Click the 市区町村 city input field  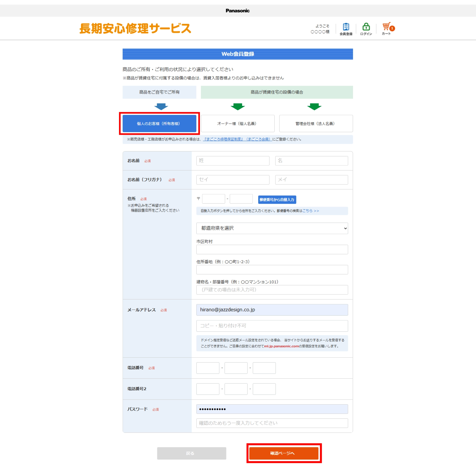[x=272, y=249]
